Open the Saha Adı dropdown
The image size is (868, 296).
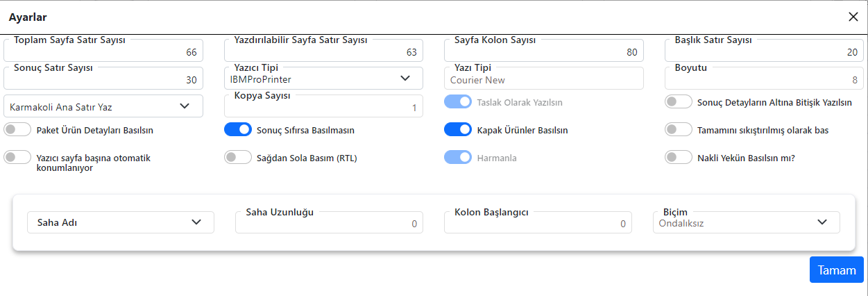pos(120,222)
